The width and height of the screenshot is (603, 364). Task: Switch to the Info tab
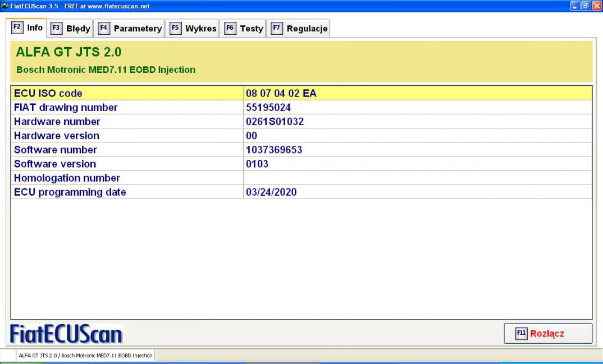coord(26,27)
